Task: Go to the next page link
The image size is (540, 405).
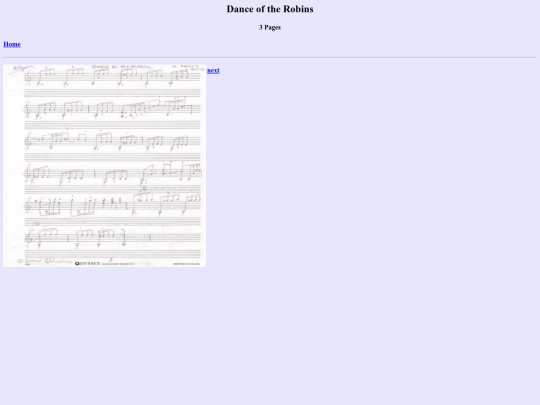Action: click(213, 71)
